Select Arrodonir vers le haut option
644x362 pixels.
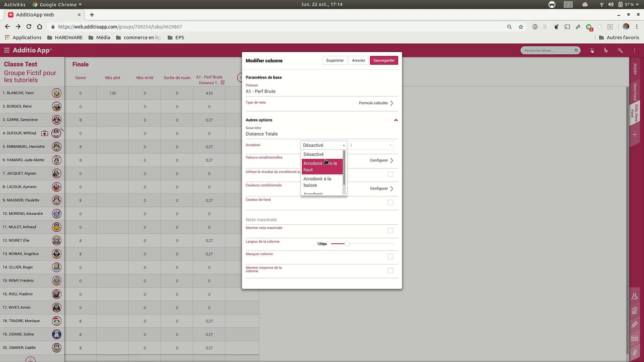tap(322, 166)
